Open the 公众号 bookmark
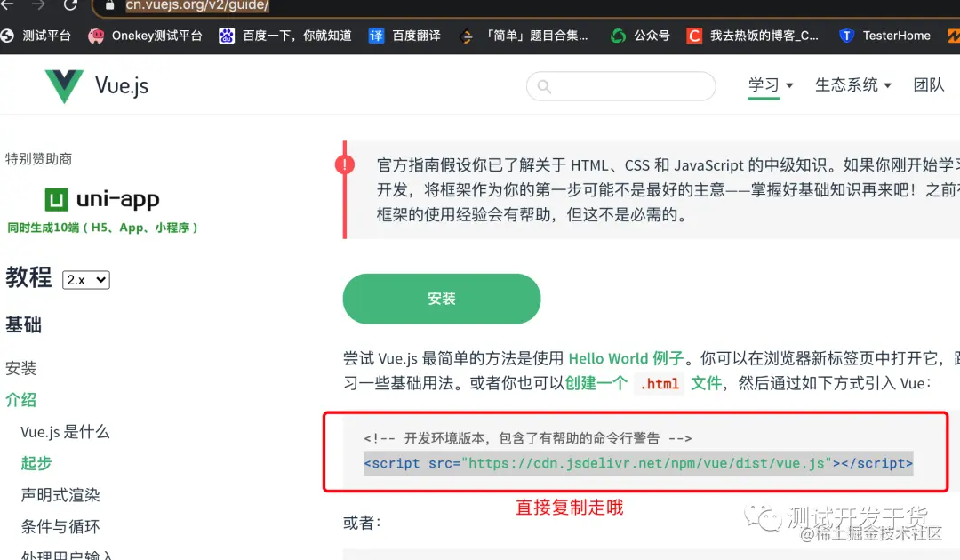Image resolution: width=960 pixels, height=560 pixels. [640, 36]
